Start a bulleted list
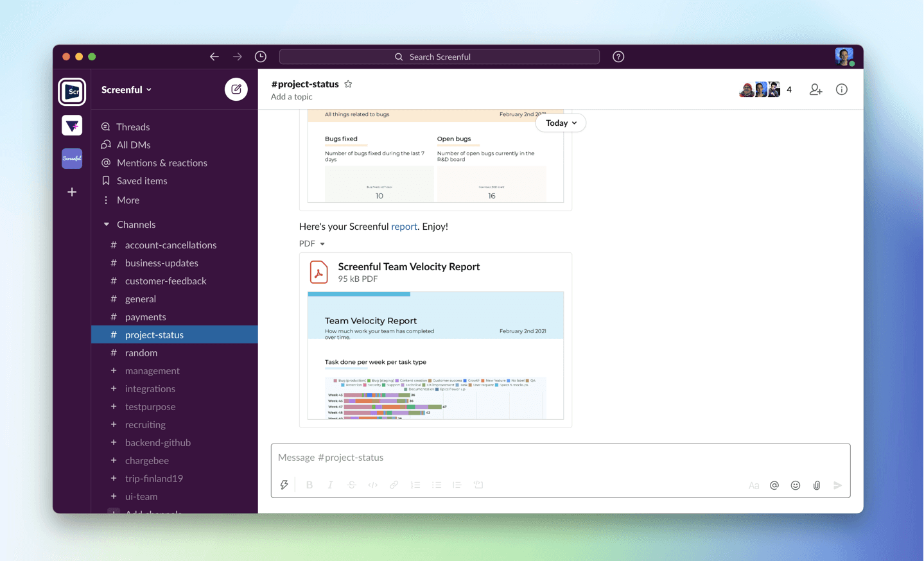Image resolution: width=924 pixels, height=561 pixels. 436,485
